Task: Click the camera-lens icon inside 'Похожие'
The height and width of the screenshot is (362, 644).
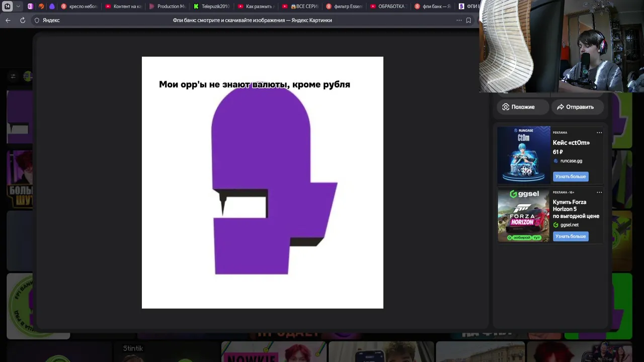Action: coord(506,107)
